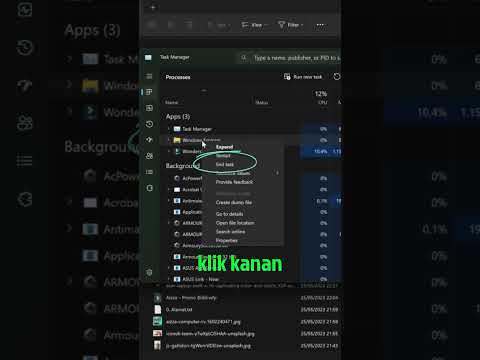
Task: Choose Open file location in context menu
Action: (235, 223)
